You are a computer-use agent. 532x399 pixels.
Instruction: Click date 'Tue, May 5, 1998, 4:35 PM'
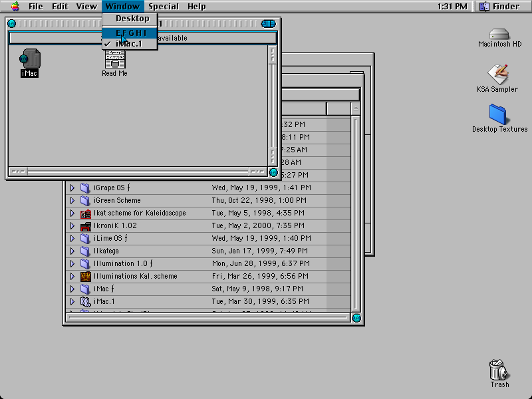pyautogui.click(x=258, y=213)
